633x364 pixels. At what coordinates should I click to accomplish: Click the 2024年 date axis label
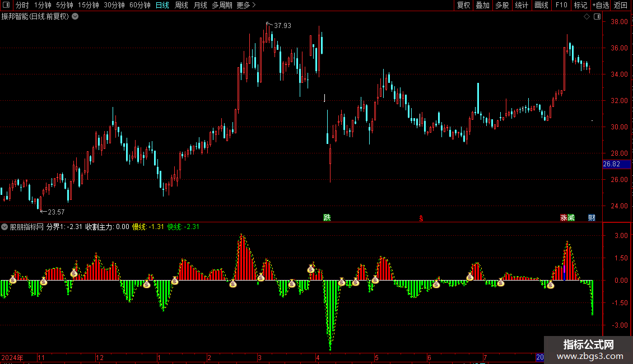tap(12, 357)
